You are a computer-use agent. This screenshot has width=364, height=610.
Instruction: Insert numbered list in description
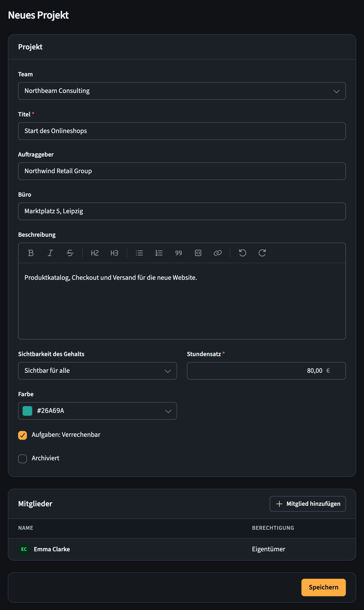(x=159, y=253)
